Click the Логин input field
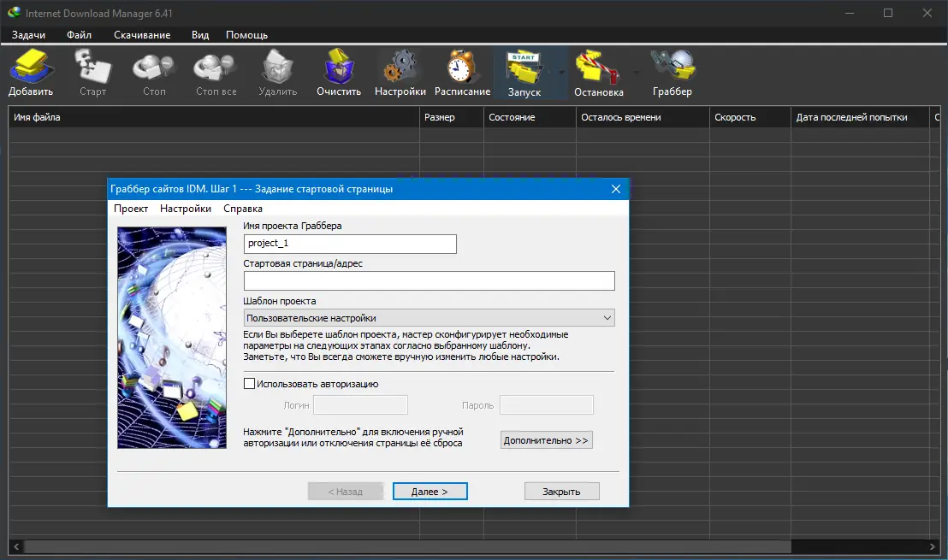The height and width of the screenshot is (560, 948). 360,404
